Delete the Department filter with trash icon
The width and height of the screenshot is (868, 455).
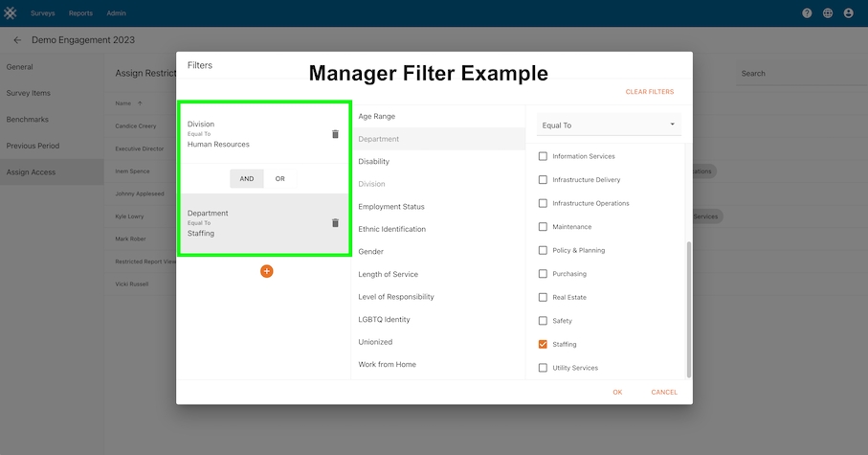coord(335,223)
